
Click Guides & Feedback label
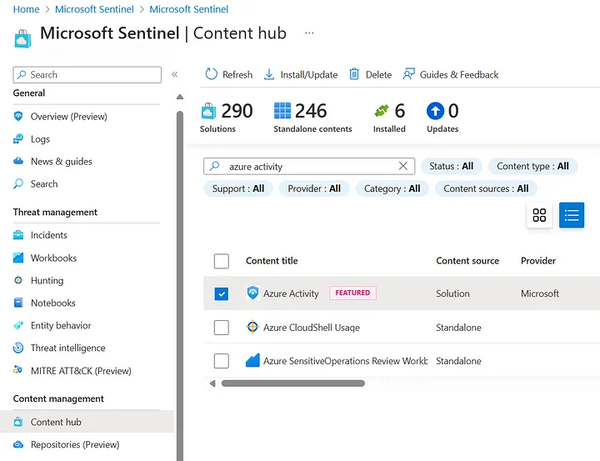(459, 75)
